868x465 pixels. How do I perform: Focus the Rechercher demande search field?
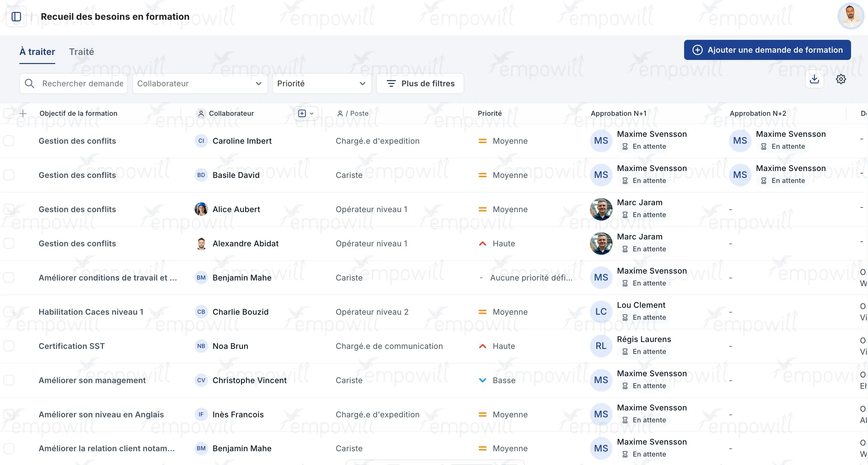83,83
